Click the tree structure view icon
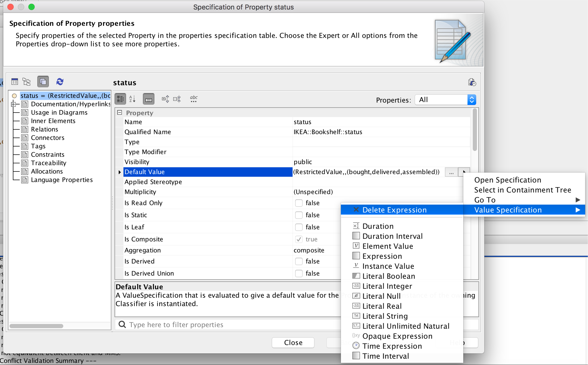 click(27, 82)
